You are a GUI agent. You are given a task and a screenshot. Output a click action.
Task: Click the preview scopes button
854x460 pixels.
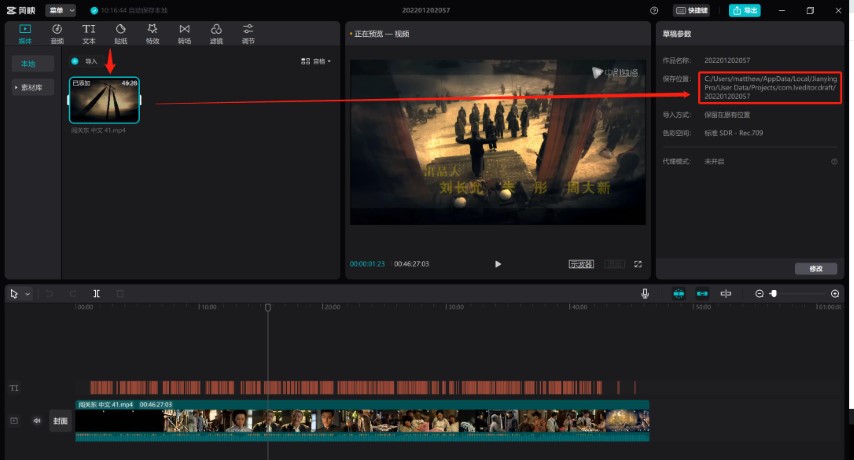coord(581,264)
